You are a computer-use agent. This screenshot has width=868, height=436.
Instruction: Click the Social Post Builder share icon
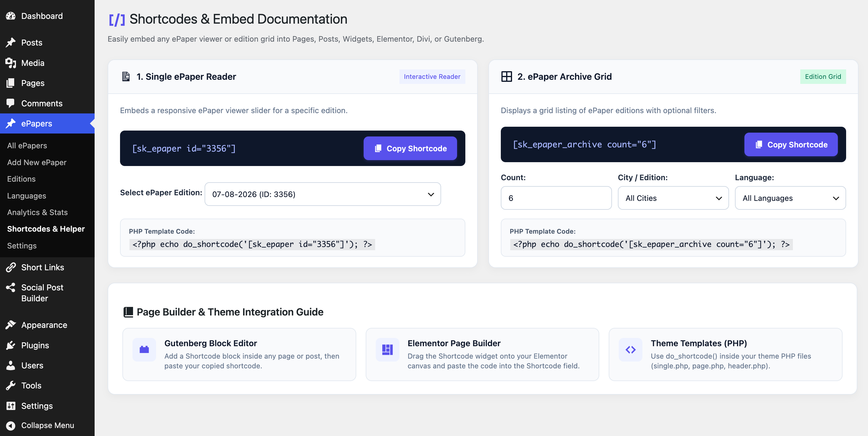pos(11,287)
